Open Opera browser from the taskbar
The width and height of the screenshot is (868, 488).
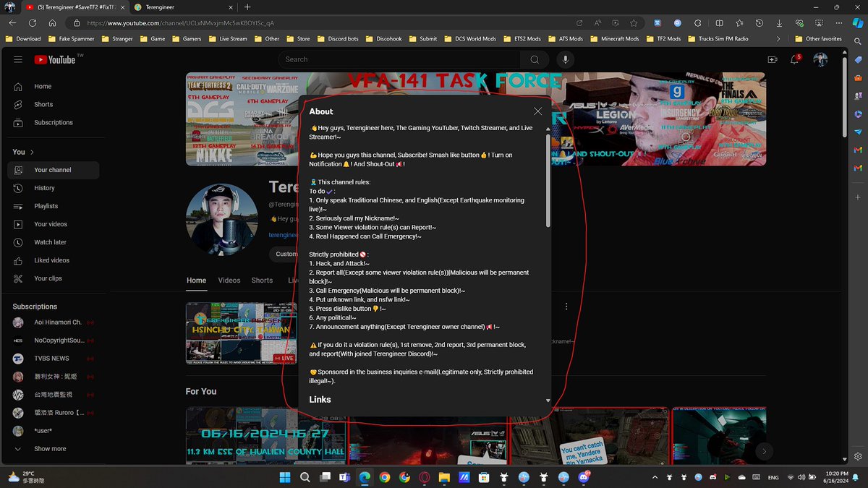click(x=424, y=477)
